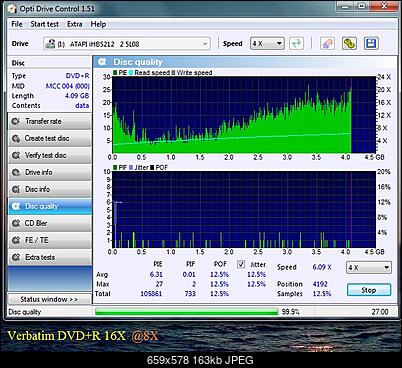Click the Extra tests sidebar icon
This screenshot has height=368, width=402.
coord(16,257)
